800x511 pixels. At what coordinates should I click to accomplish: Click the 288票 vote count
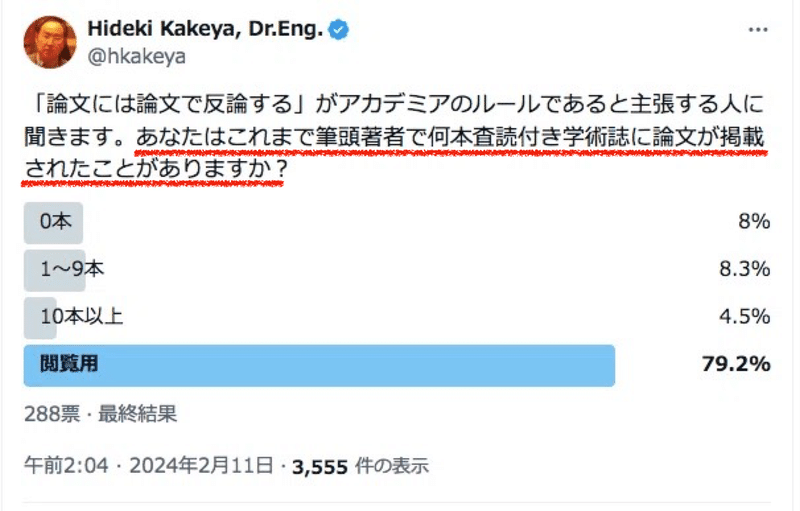pyautogui.click(x=46, y=412)
